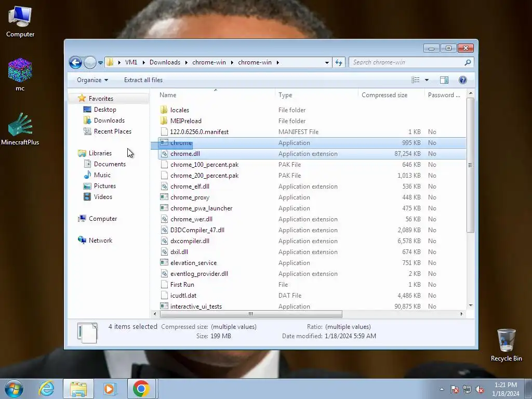532x399 pixels.
Task: Select the First Run file name
Action: click(x=182, y=285)
